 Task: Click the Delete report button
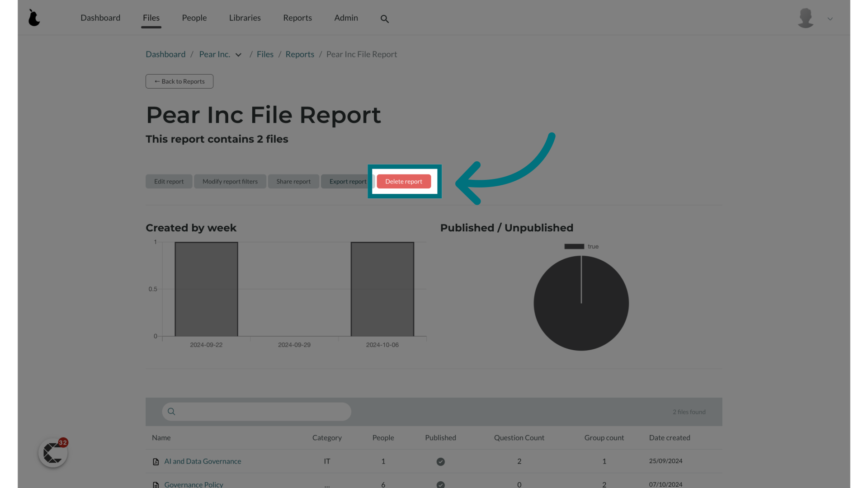[404, 181]
